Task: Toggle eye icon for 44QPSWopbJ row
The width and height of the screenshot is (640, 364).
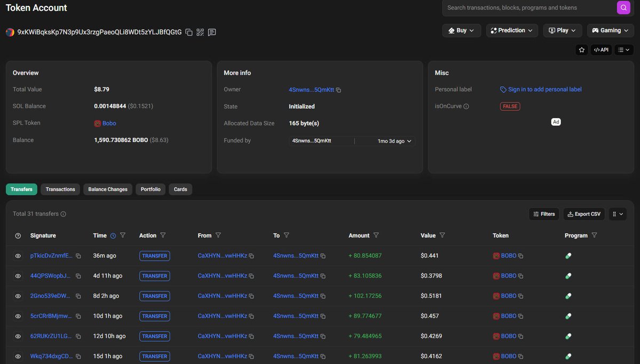Action: (x=18, y=276)
